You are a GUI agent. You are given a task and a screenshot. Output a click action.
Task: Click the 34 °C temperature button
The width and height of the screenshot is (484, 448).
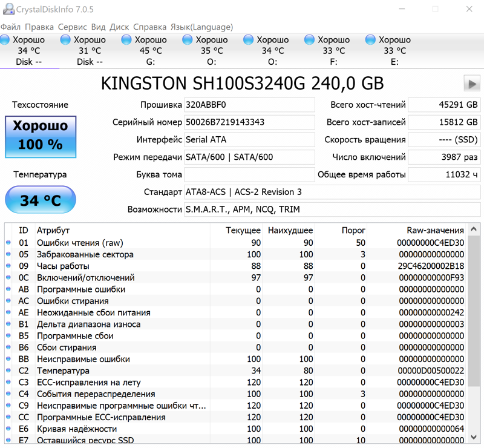pyautogui.click(x=41, y=200)
